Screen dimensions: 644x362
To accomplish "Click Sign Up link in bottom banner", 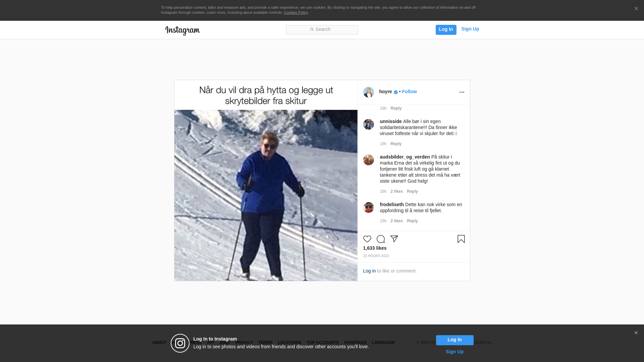I will pos(454,352).
